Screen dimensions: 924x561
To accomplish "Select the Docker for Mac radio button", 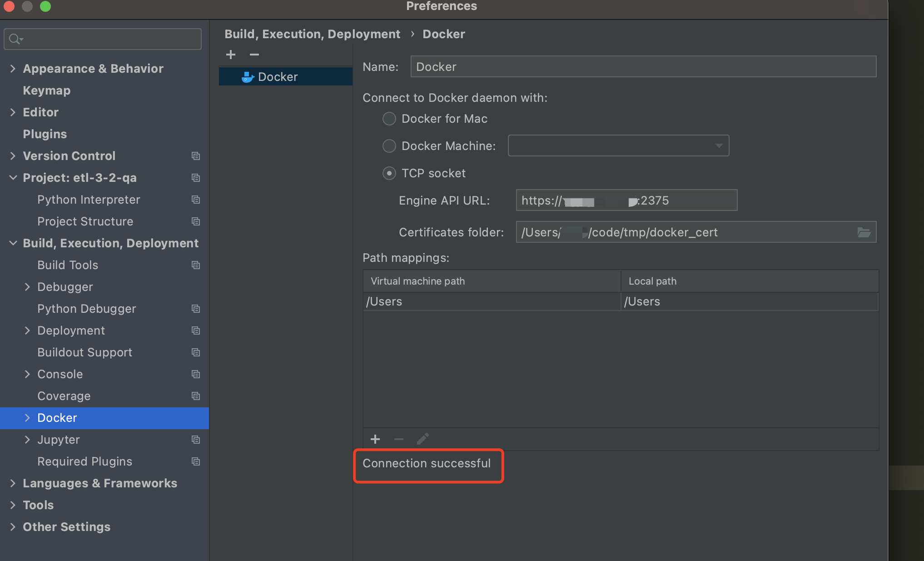I will (x=389, y=119).
